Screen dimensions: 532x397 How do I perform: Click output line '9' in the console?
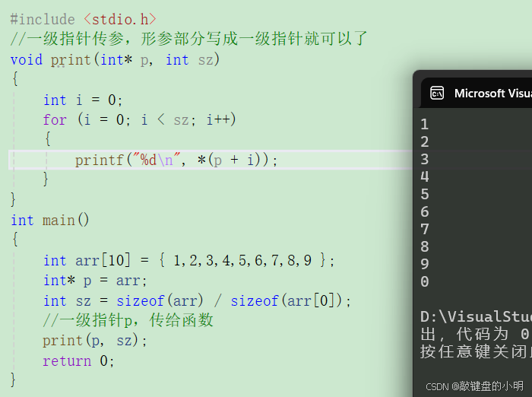[424, 264]
